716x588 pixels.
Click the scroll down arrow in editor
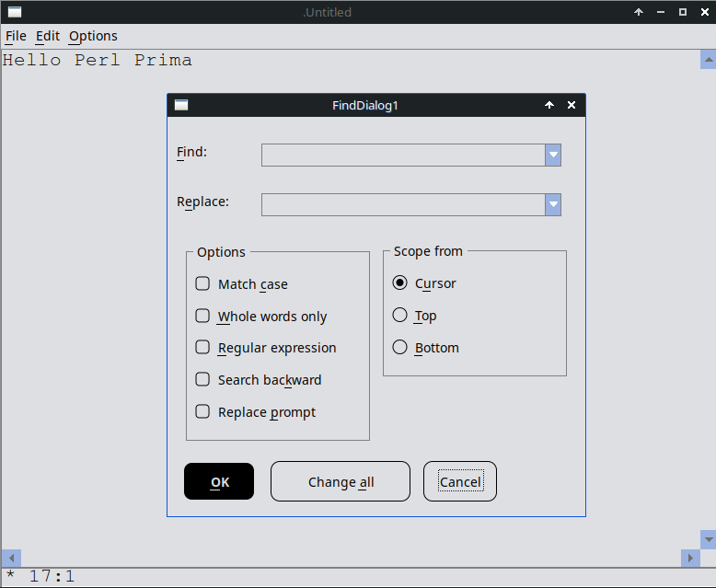click(x=708, y=538)
